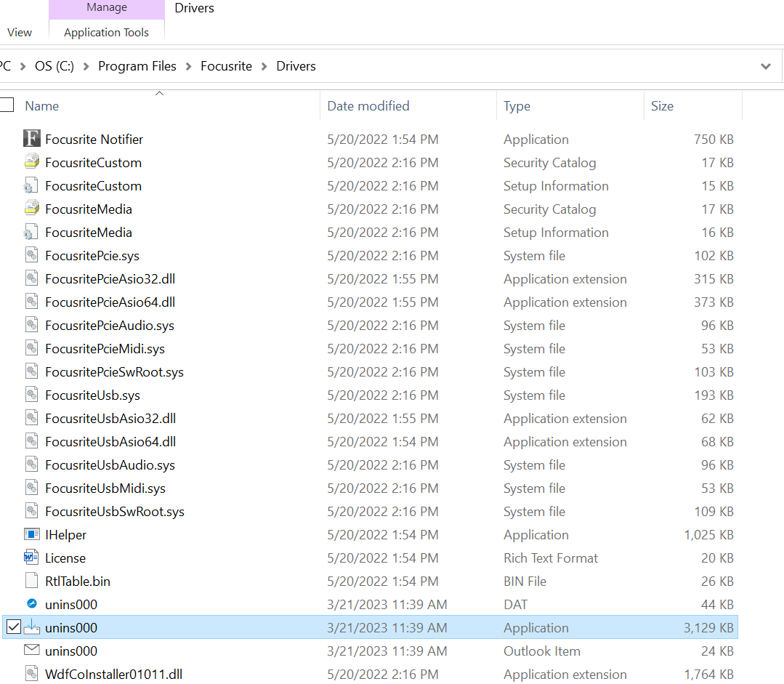Click the BIN File type cell
This screenshot has height=684, width=784.
coord(525,582)
